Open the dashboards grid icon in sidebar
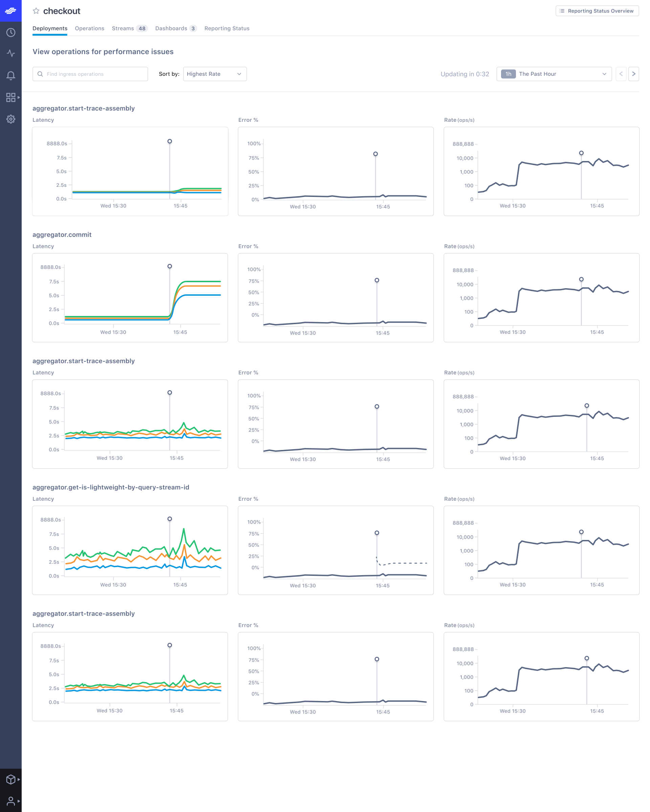This screenshot has width=650, height=812. [x=10, y=97]
